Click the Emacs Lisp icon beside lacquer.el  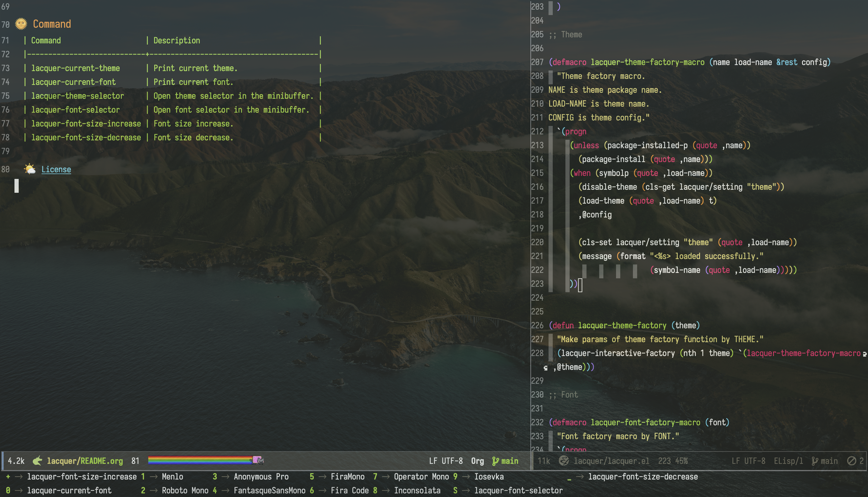(x=563, y=461)
